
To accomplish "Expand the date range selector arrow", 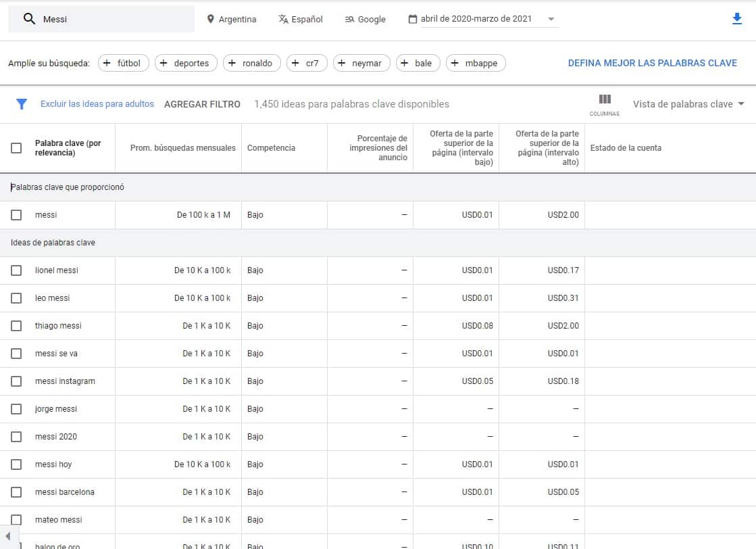I will pyautogui.click(x=552, y=19).
